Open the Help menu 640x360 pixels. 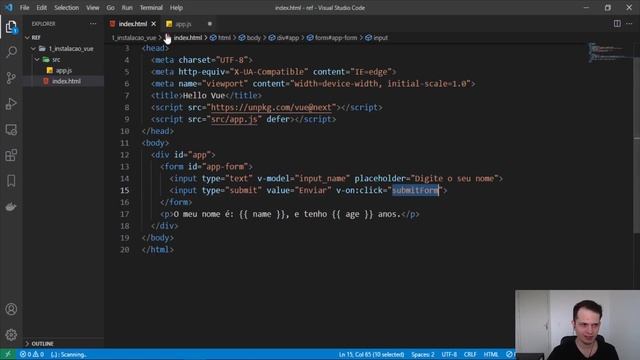coord(176,8)
